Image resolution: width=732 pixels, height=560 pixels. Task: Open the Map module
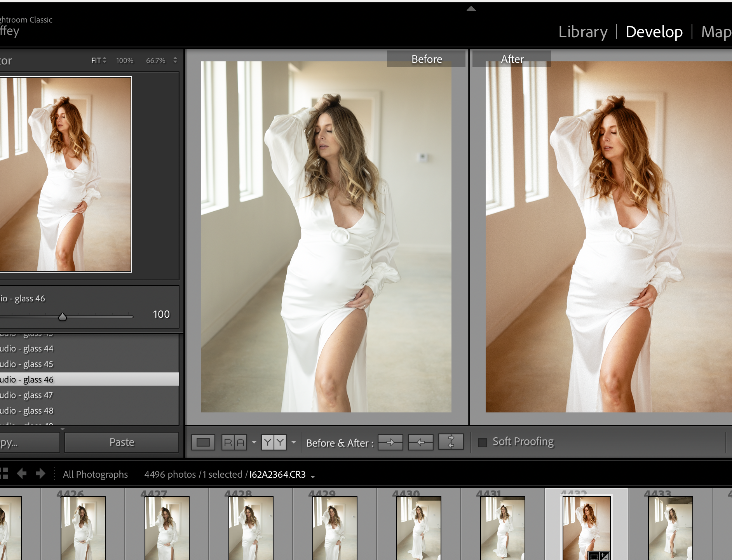coord(716,32)
